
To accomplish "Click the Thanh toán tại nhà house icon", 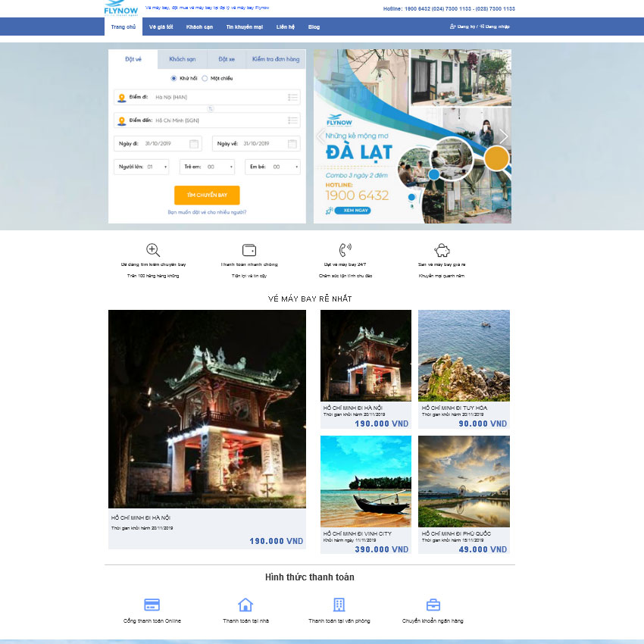I will [245, 605].
